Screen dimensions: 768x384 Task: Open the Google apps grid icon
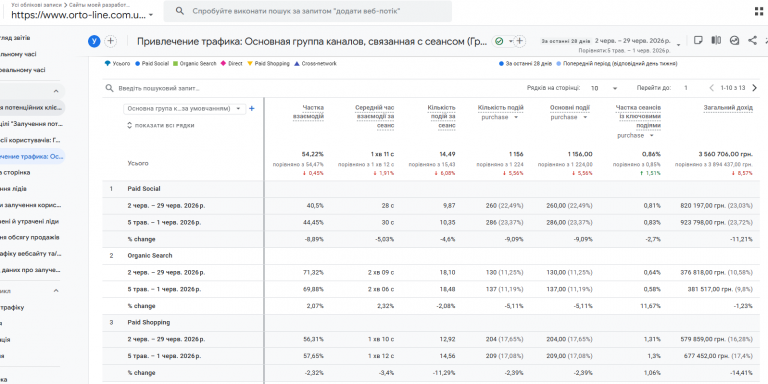coord(759,11)
